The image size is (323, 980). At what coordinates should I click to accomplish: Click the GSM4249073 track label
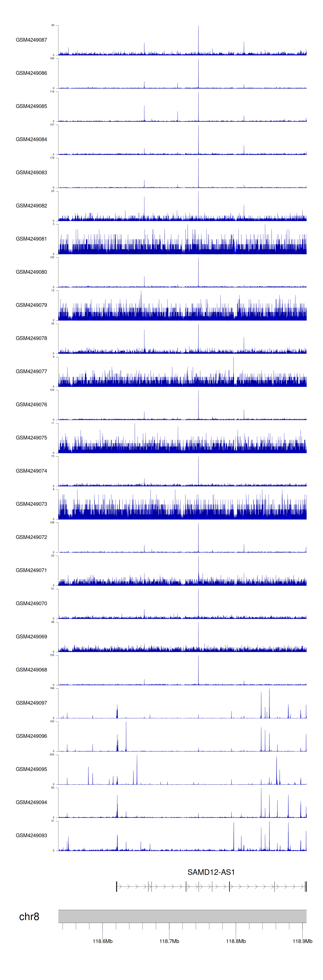point(31,504)
